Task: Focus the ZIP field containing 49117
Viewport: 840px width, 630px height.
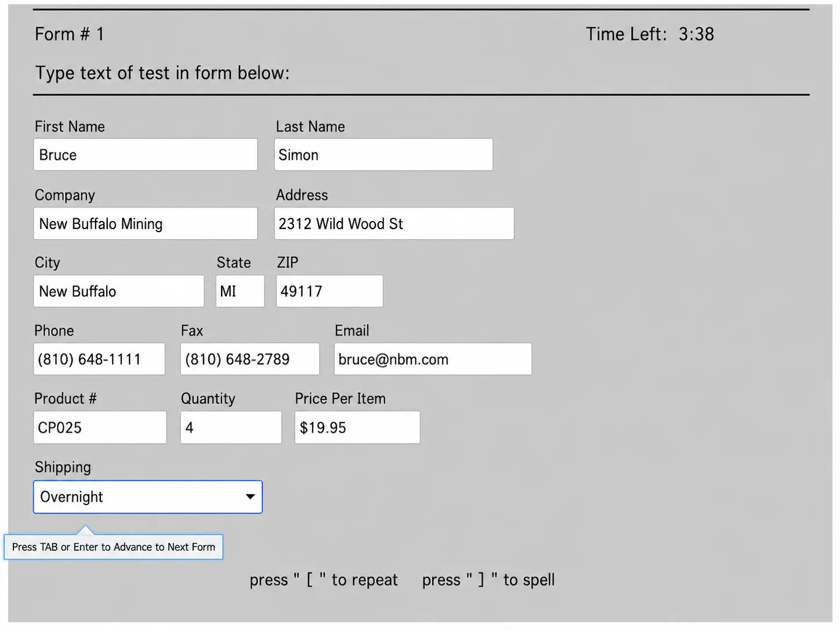Action: 330,291
